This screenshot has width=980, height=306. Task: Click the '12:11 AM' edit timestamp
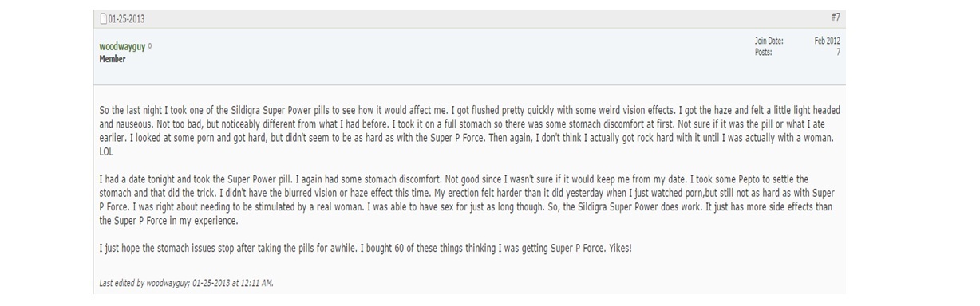point(255,282)
